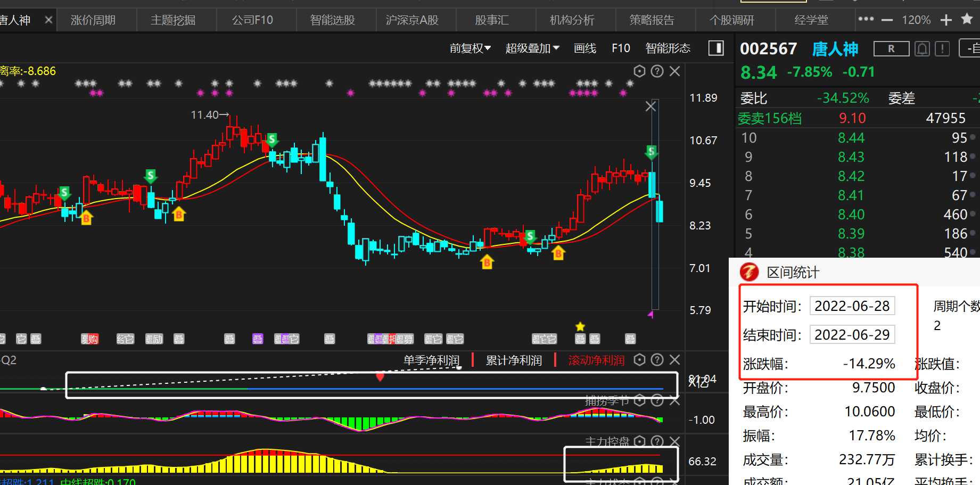Click the bell alert icon

tap(923, 49)
